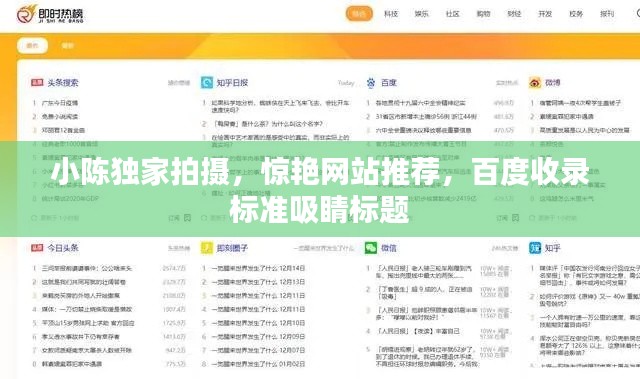Open 即刻圈子 entry dated 01月02日
Screen dimensions: 640x379
tap(258, 364)
